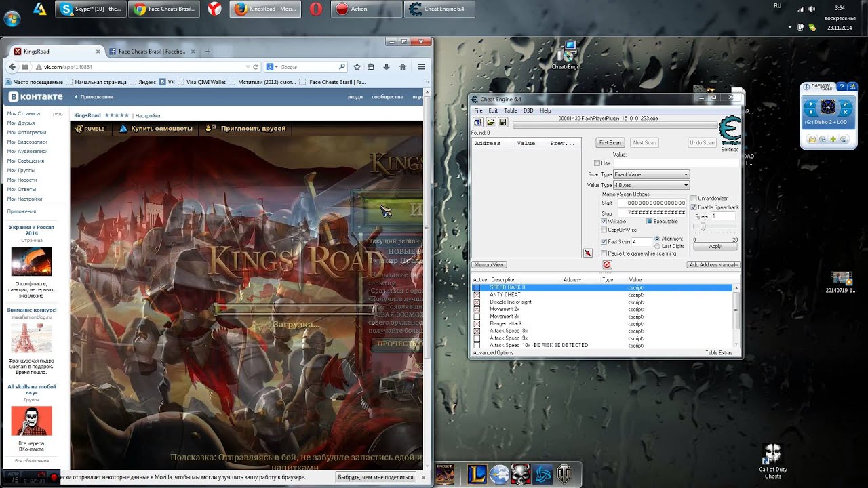Activate the ANTY CHEAT script checkbox
This screenshot has height=488, width=868.
point(477,295)
